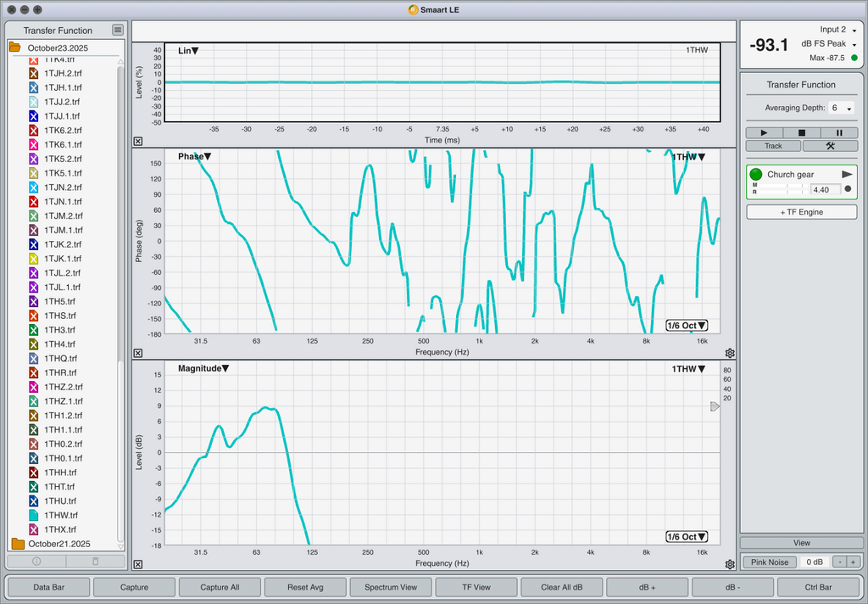The image size is (868, 604).
Task: Open the Transfer Function panel hamburger menu
Action: click(118, 31)
